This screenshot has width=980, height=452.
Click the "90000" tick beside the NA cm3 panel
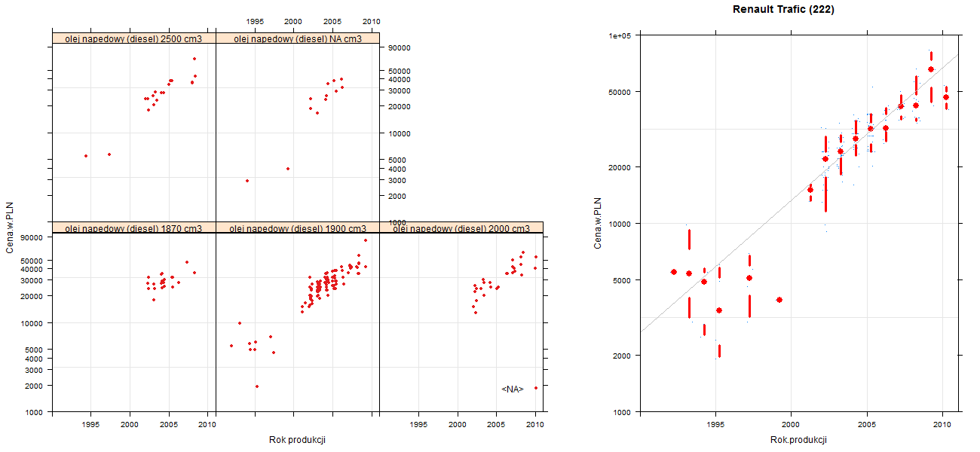[x=398, y=47]
